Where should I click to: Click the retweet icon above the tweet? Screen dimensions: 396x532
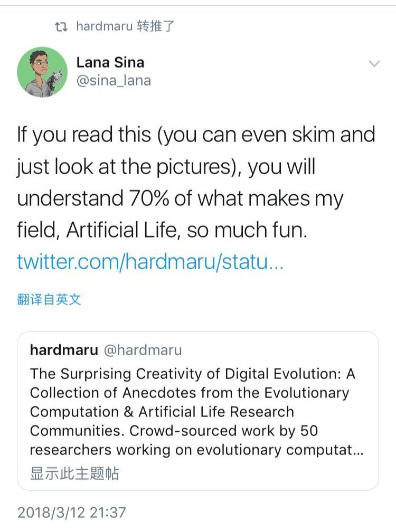point(61,26)
